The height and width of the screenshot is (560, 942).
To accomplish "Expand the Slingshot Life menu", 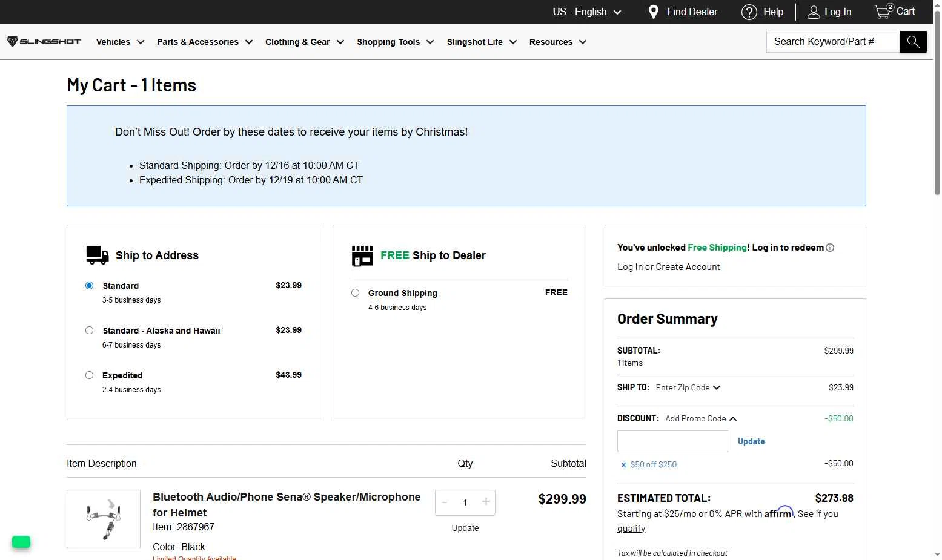I will pos(482,42).
